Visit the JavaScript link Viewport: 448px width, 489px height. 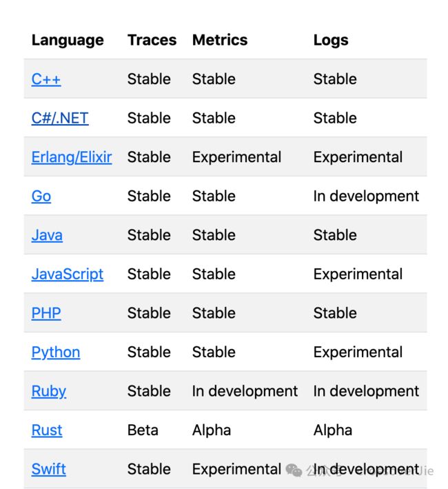68,274
